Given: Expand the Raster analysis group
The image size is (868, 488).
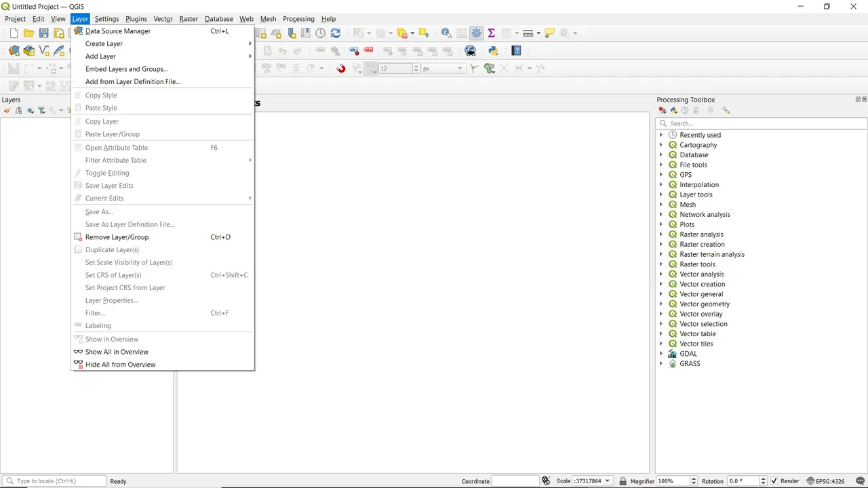Looking at the screenshot, I should (661, 235).
